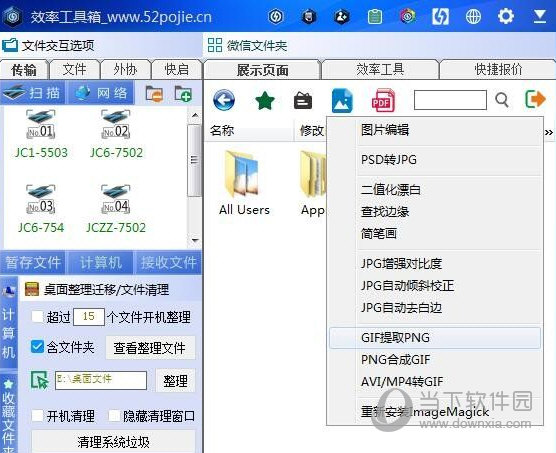Viewport: 556px width, 453px height.
Task: Switch to the 外协 tab
Action: click(125, 69)
